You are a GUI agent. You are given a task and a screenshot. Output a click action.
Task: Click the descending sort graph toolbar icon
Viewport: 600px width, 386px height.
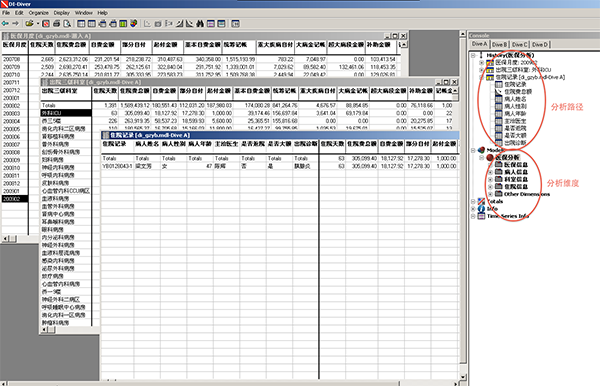190,24
